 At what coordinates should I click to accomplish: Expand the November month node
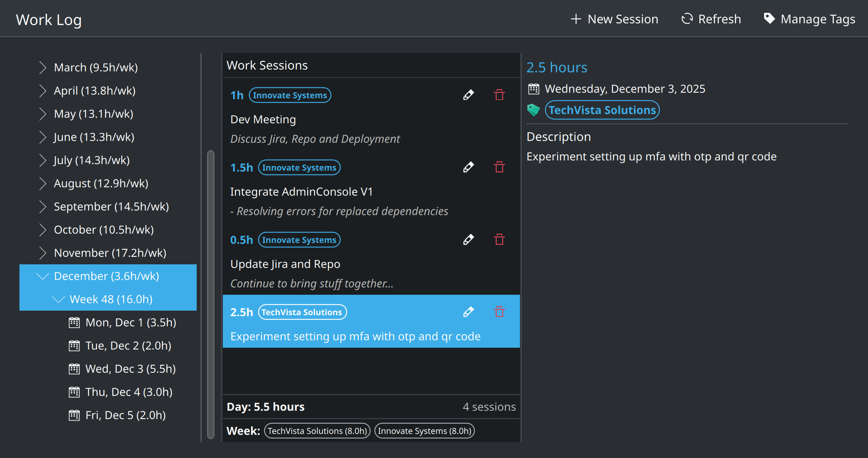42,253
